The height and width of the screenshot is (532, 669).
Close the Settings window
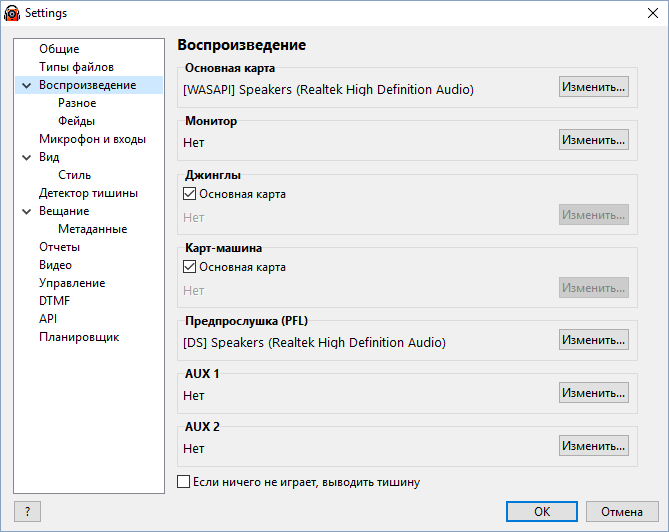653,13
